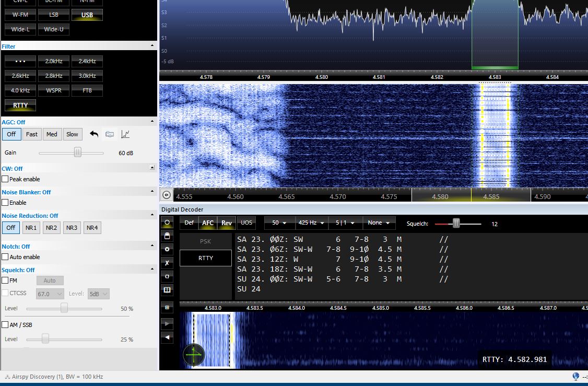This screenshot has width=588, height=386.
Task: Enable the CW Peak enable checkbox
Action: click(5, 179)
